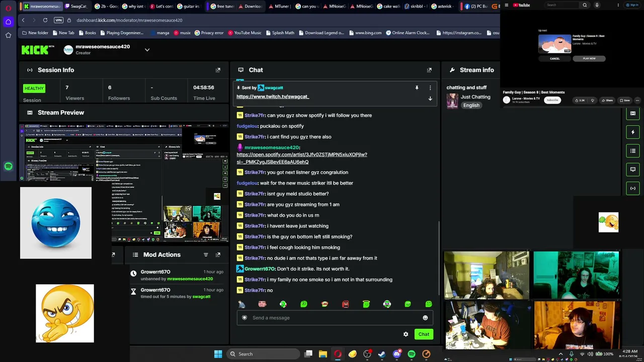The image size is (644, 362).
Task: Open Opera sidebar home icon
Action: click(8, 22)
